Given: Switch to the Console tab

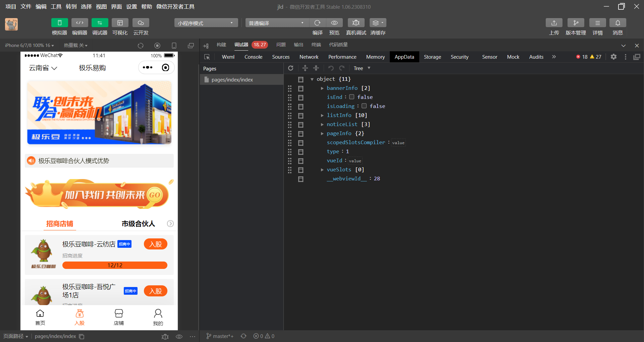Looking at the screenshot, I should (x=253, y=57).
